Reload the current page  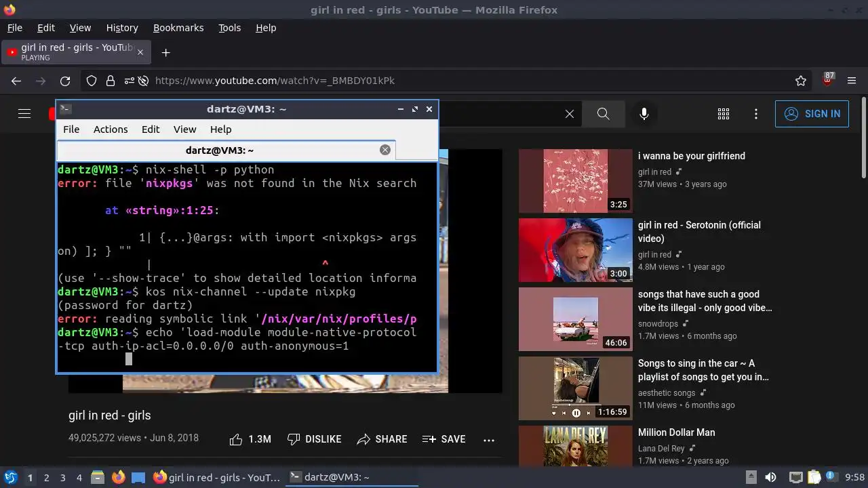[65, 81]
